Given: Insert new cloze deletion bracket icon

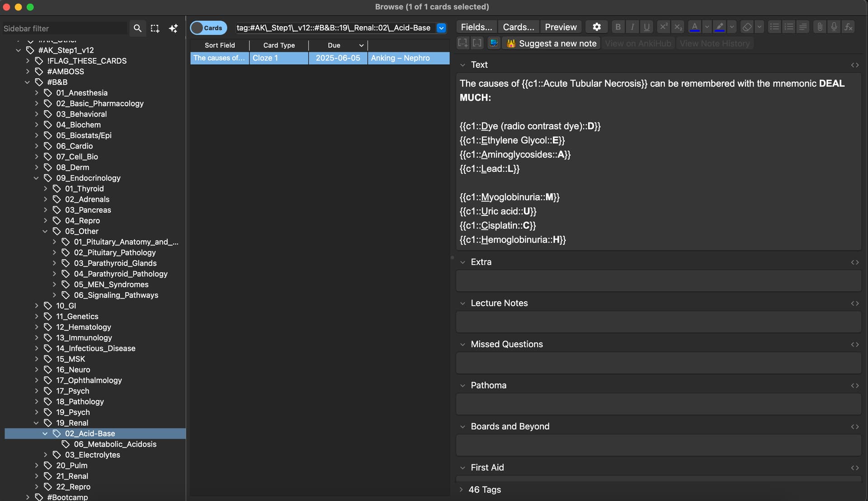Looking at the screenshot, I should 462,43.
